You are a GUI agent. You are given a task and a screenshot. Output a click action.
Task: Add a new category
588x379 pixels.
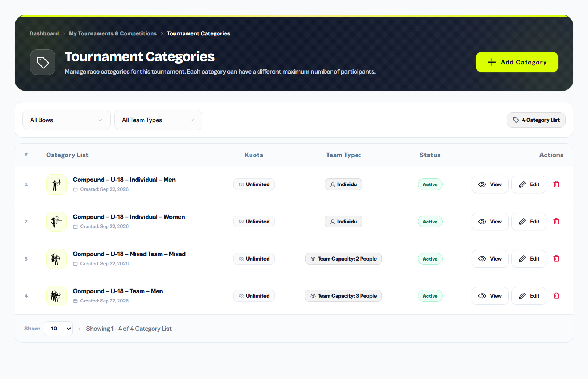coord(517,62)
